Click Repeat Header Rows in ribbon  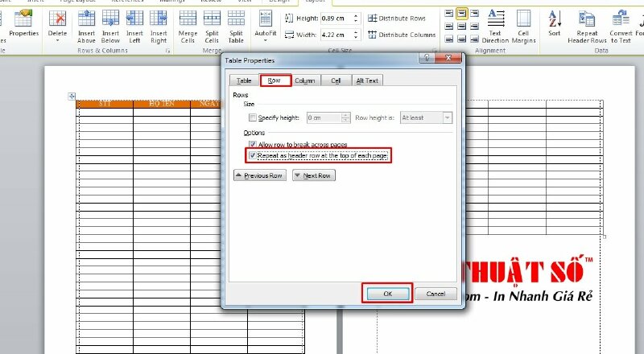tap(587, 27)
